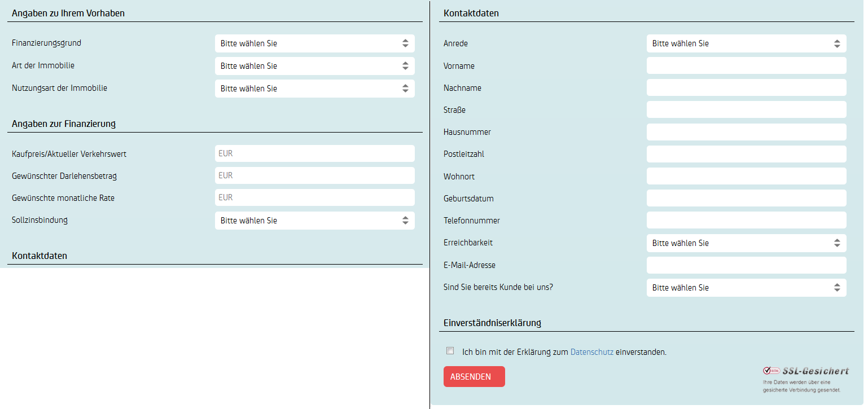
Task: Click the E-Mail-Adresse field
Action: [746, 265]
